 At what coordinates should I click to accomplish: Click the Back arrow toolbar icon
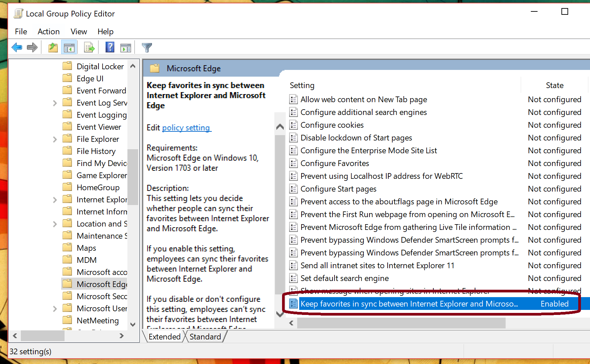click(x=17, y=47)
